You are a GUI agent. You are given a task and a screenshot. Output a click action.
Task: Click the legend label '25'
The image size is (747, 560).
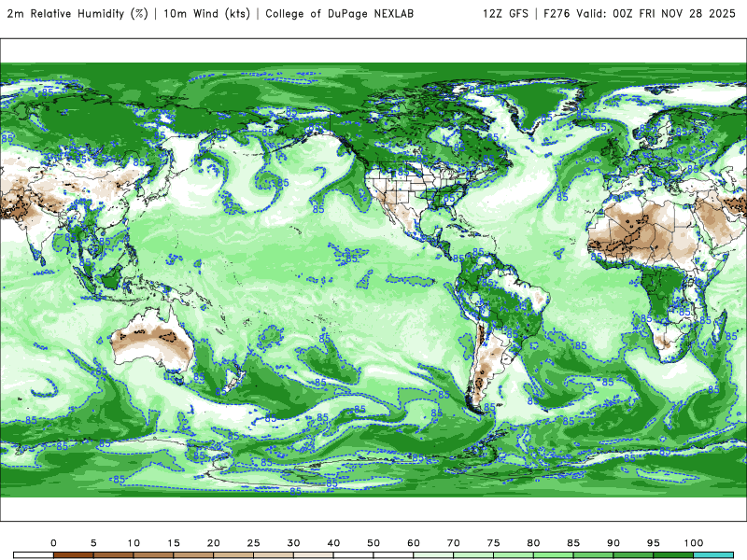pyautogui.click(x=253, y=543)
